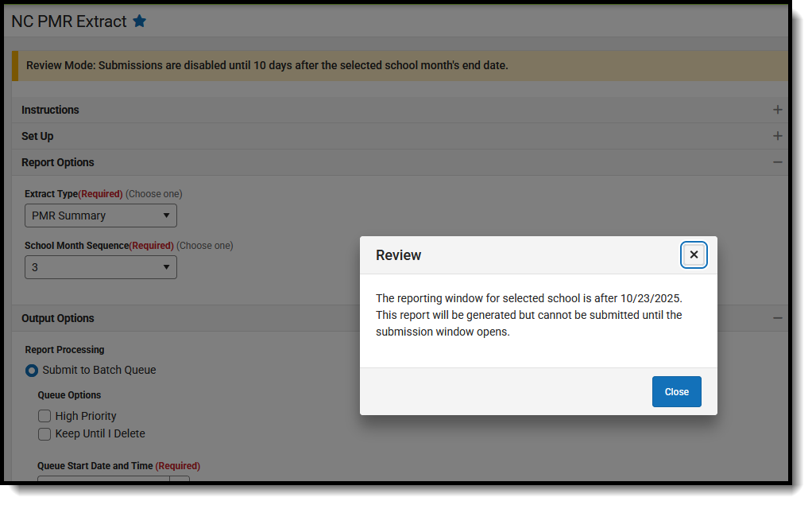Click the Report Options section header
This screenshot has width=812, height=505.
point(58,161)
